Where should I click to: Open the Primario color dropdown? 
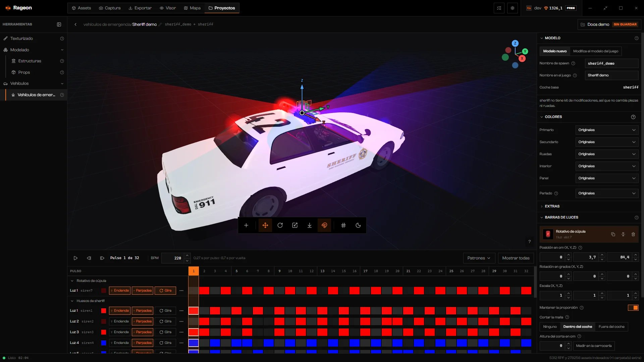(x=607, y=130)
